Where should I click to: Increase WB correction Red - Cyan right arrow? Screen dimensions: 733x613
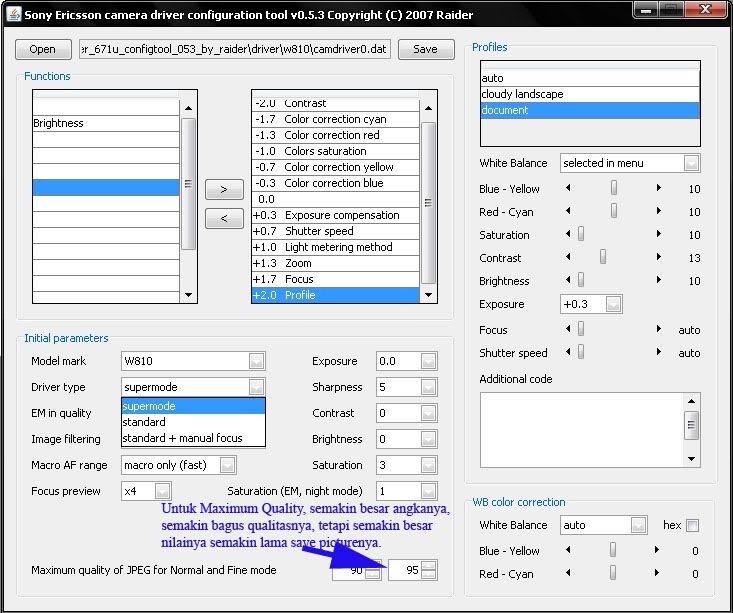[x=657, y=573]
